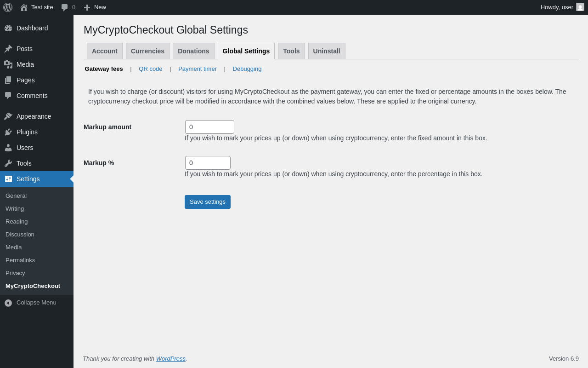Viewport: 588px width, 368px height.
Task: Click into the Markup % field
Action: tap(208, 163)
